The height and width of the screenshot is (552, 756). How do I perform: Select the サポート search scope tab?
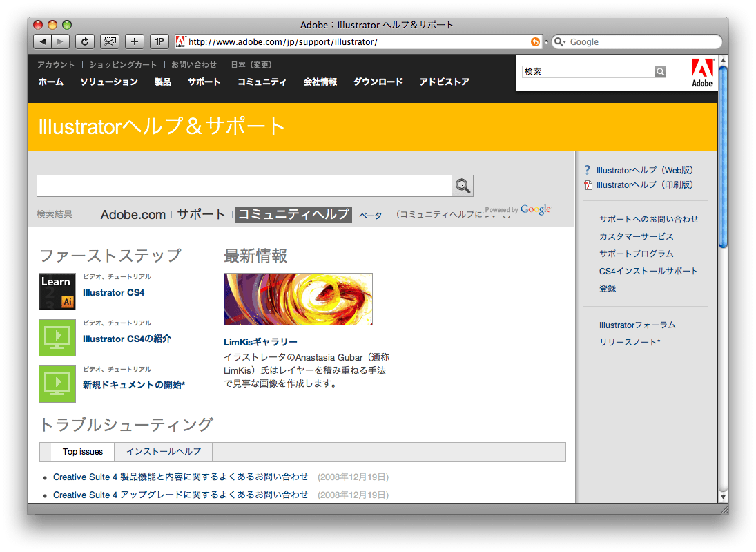[201, 214]
